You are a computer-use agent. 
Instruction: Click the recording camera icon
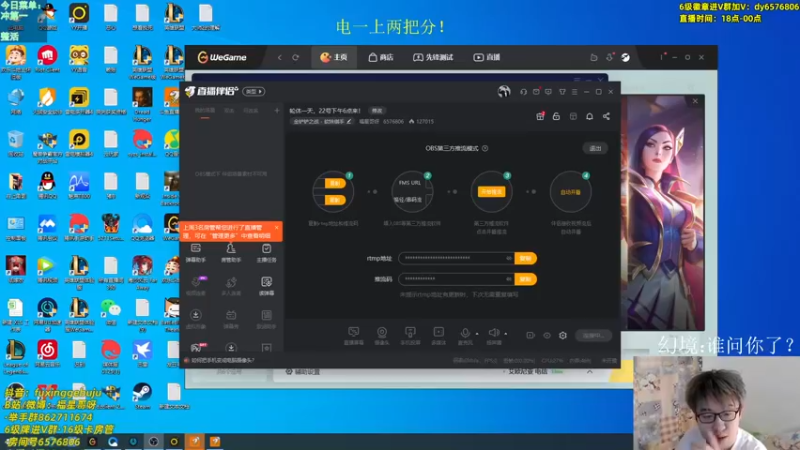point(531,335)
